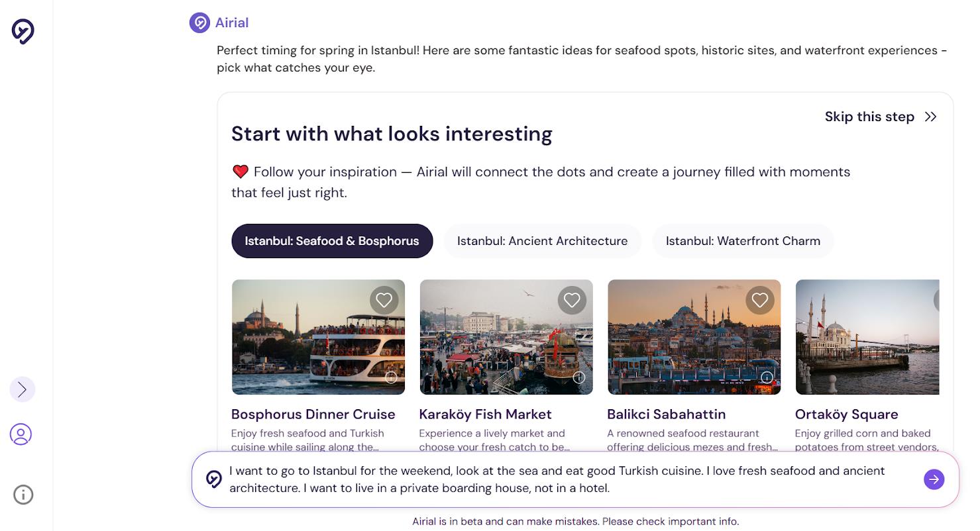
Task: Expand the sidebar with the arrow button
Action: [23, 389]
